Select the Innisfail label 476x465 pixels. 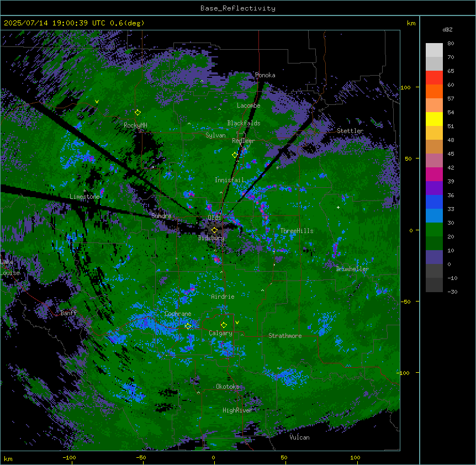click(229, 180)
